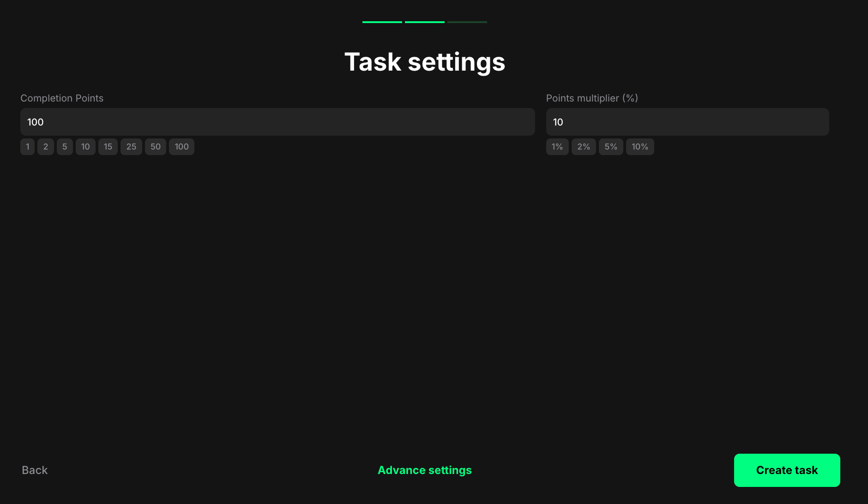This screenshot has height=504, width=868.
Task: Choose the 1% multiplier preset
Action: click(557, 147)
